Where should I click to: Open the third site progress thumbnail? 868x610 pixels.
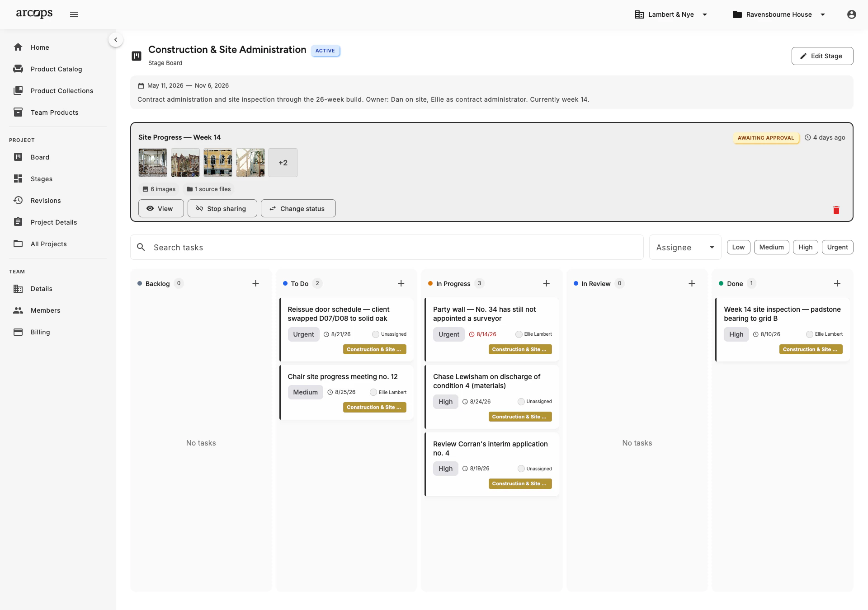(x=218, y=163)
